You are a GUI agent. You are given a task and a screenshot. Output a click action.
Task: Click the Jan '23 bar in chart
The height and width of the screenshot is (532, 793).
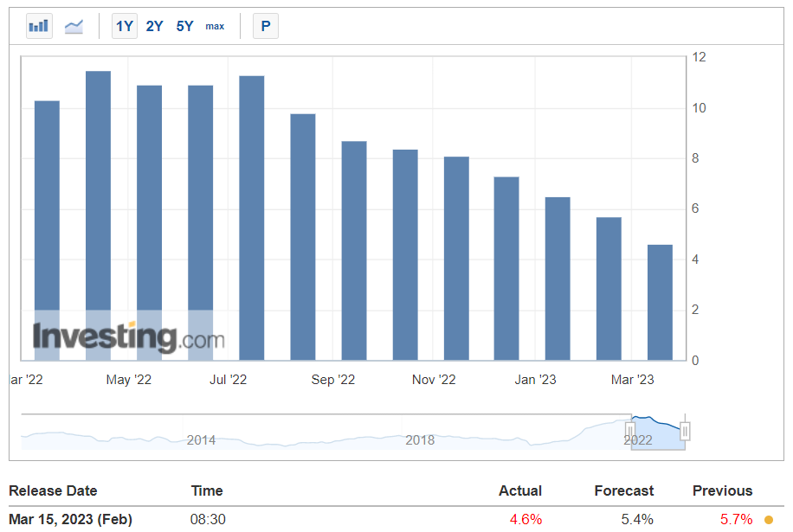tap(558, 279)
